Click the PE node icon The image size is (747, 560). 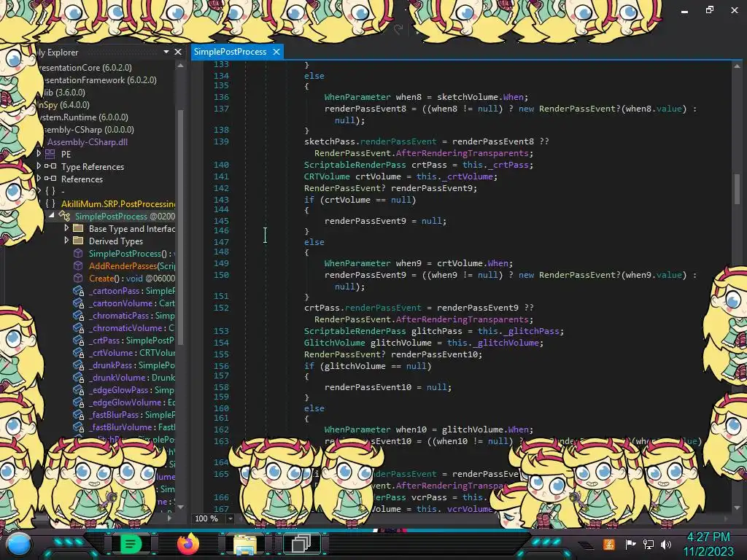[x=50, y=154]
